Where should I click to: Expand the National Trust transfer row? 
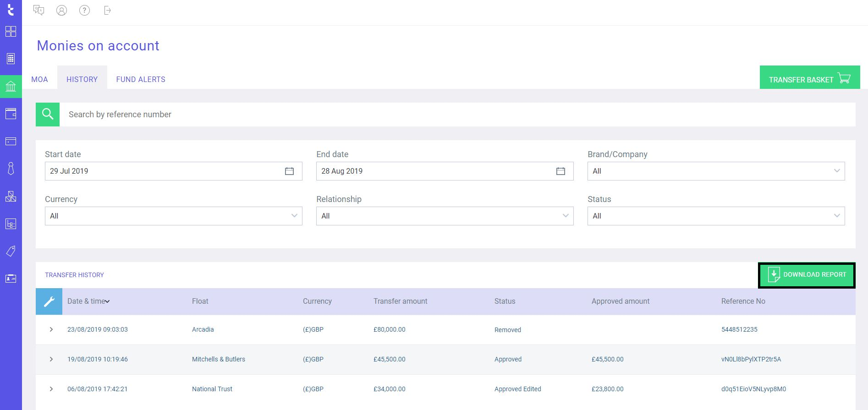(51, 389)
